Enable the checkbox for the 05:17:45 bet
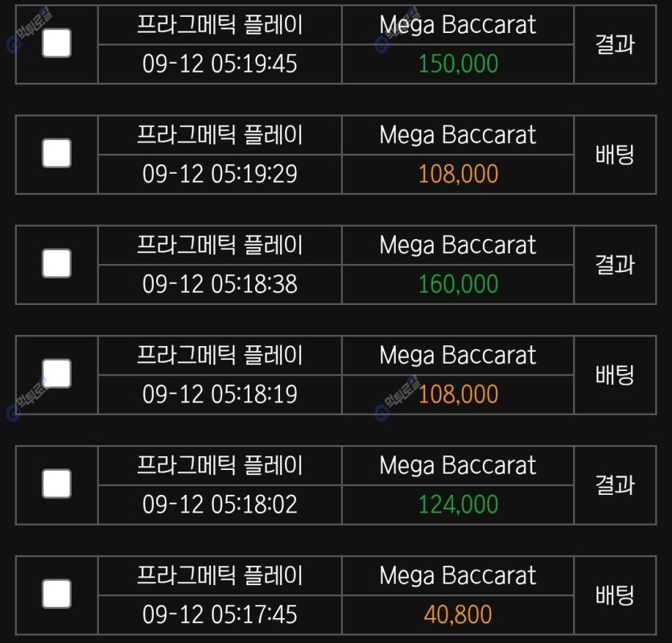Screen dimensions: 672x643 pos(56,594)
